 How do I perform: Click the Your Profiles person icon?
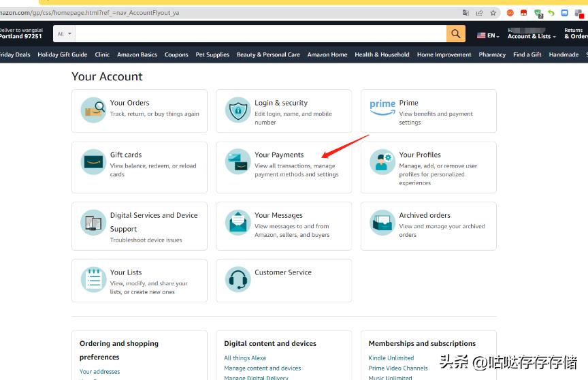click(382, 162)
